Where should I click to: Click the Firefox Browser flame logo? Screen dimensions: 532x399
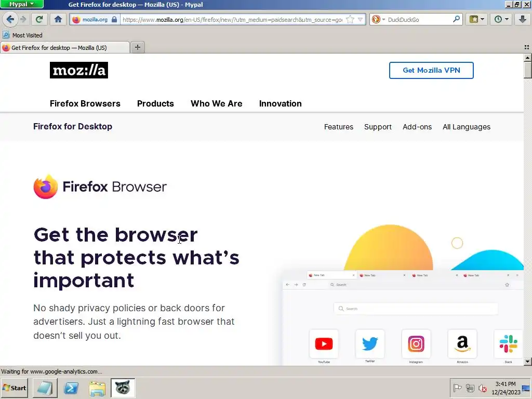click(46, 187)
